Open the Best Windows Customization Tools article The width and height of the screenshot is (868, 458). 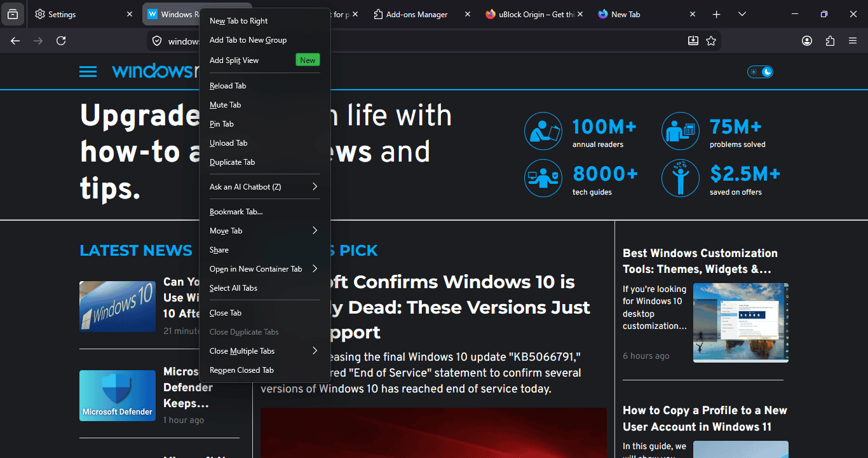point(700,261)
